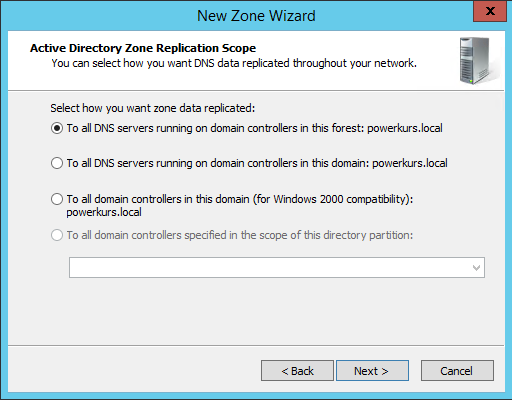The width and height of the screenshot is (512, 400).
Task: Click the directory partition option label text
Action: (x=240, y=235)
